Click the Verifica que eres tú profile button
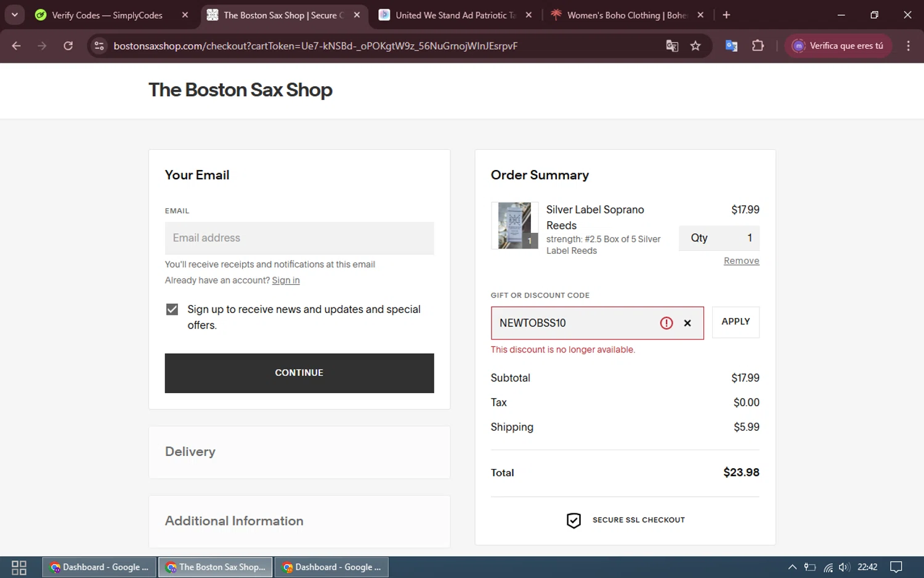Screen dimensions: 924x578 (838, 46)
